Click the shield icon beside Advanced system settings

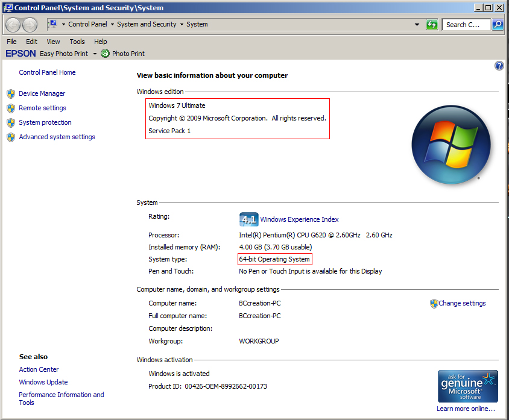pos(11,137)
